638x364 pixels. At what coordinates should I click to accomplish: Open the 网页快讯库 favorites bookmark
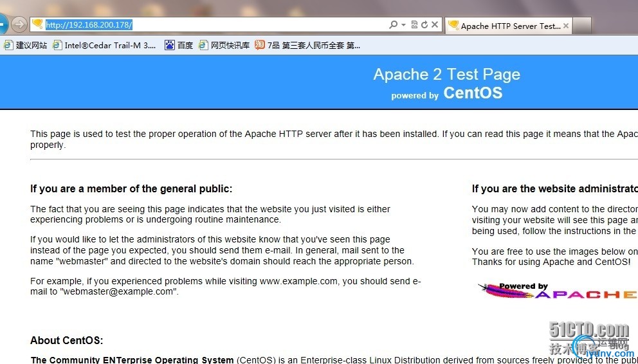click(224, 45)
